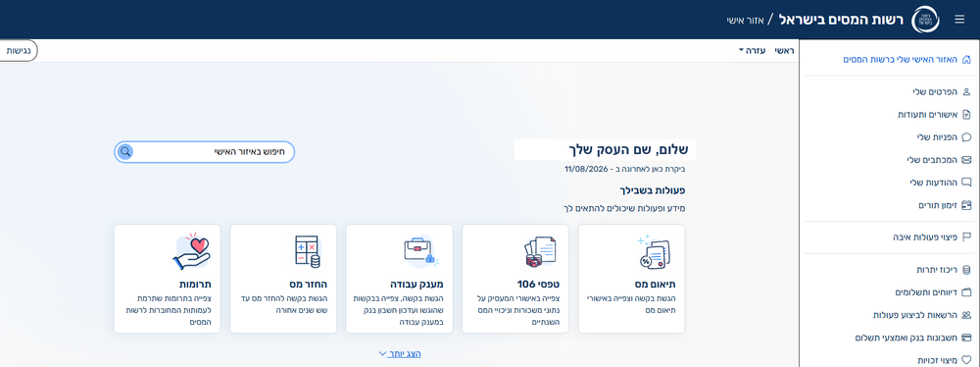Click the נגישות accessibility button

(x=18, y=51)
